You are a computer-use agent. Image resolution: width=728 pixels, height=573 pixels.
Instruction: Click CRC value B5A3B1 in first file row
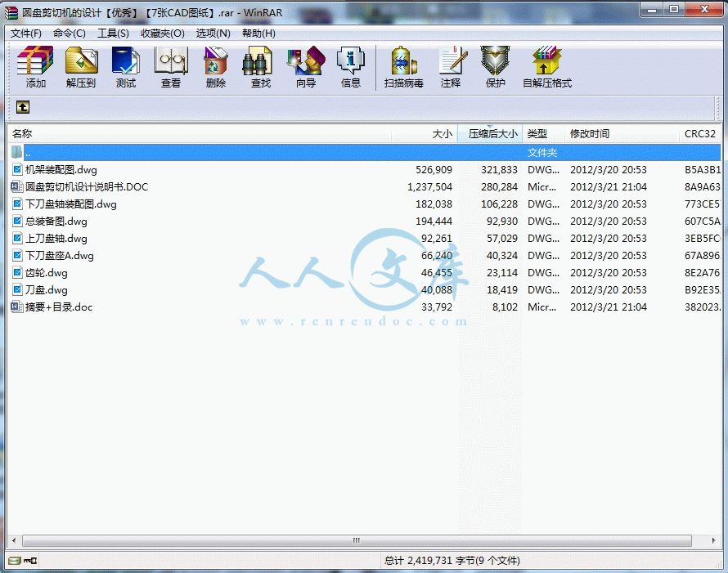coord(703,170)
